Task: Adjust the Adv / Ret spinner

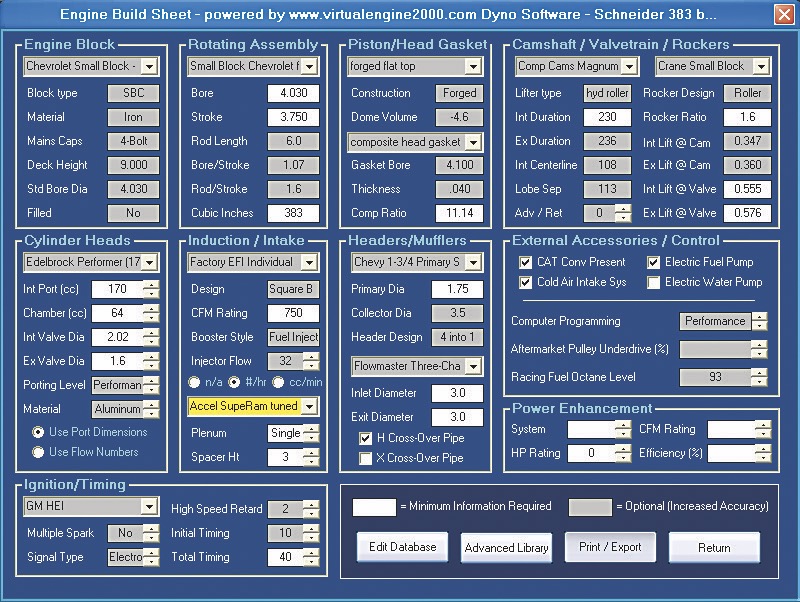Action: click(x=623, y=213)
